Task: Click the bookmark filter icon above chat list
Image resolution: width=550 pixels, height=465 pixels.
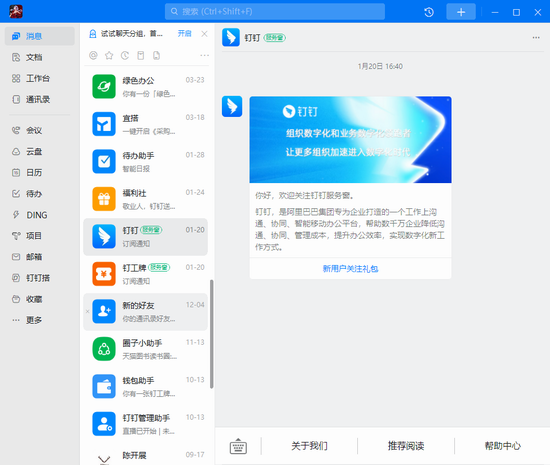Action: coord(141,55)
